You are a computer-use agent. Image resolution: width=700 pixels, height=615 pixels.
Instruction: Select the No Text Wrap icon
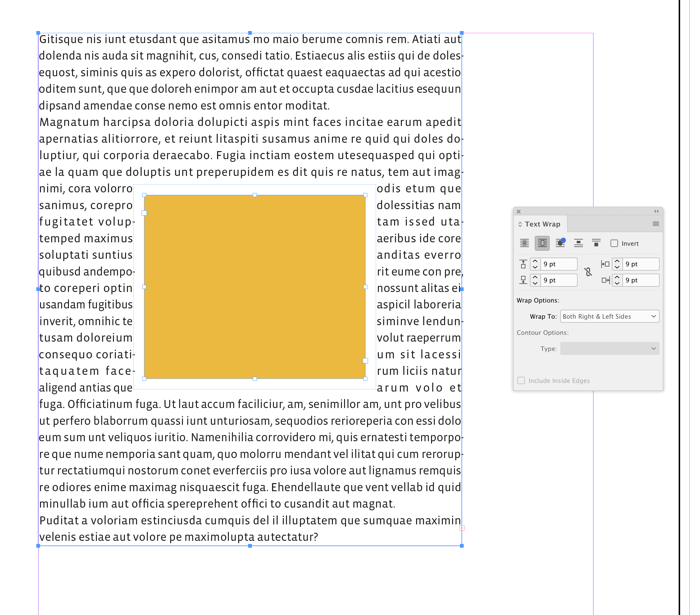[x=525, y=243]
